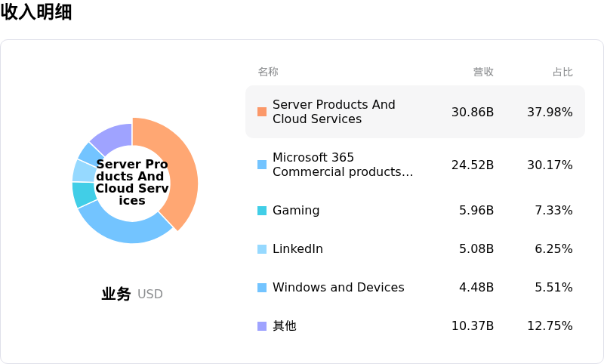Click the 业务 USD chart label
The height and width of the screenshot is (364, 604).
132,294
